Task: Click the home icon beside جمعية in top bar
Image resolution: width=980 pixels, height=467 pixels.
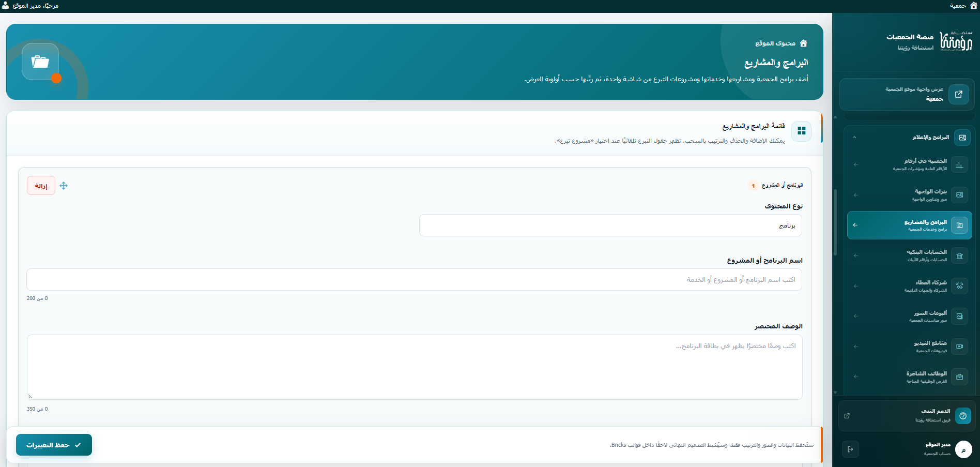Action: coord(974,6)
